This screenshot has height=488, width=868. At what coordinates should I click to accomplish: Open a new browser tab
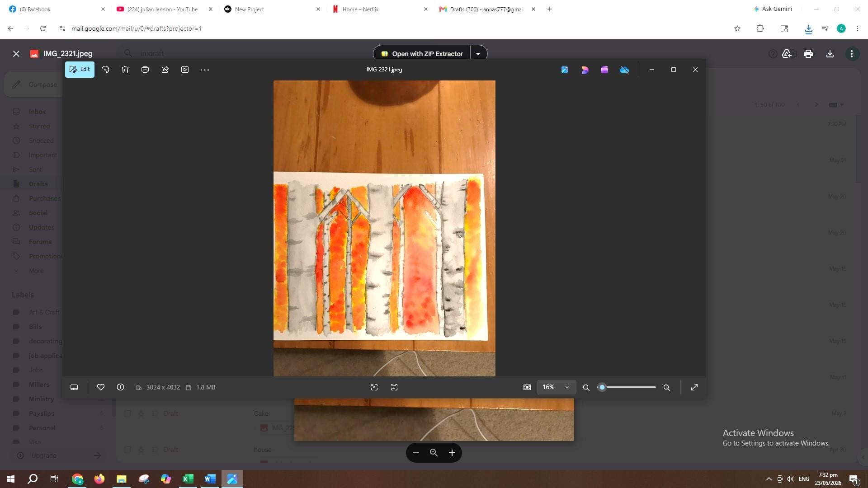tap(550, 9)
